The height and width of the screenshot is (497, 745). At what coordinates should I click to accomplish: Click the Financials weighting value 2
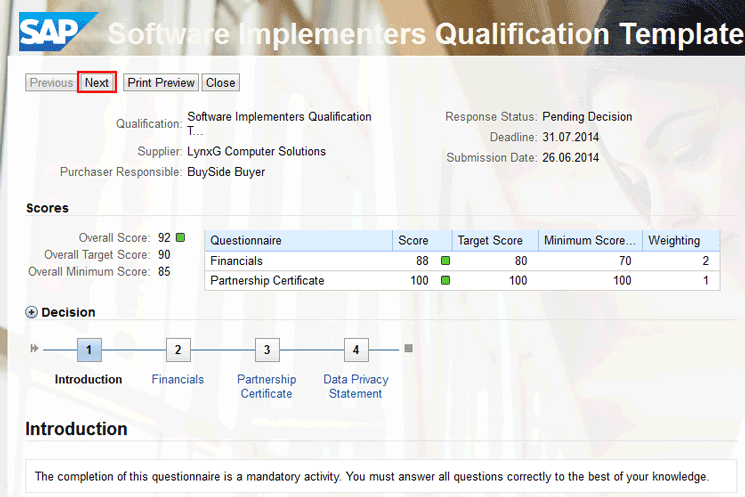tap(706, 261)
